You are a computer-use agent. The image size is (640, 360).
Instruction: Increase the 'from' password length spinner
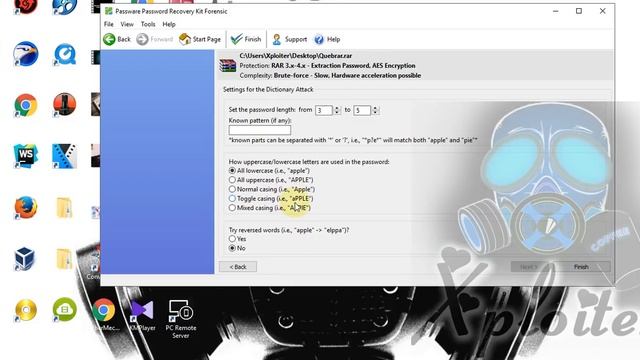pos(337,108)
